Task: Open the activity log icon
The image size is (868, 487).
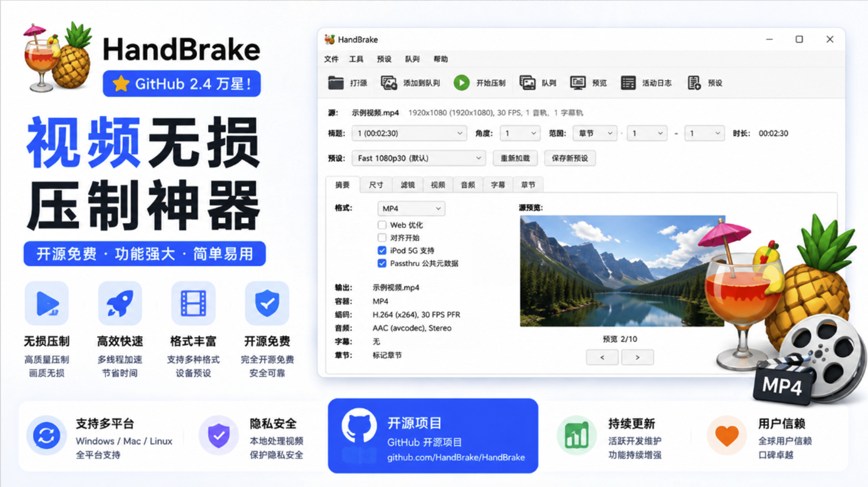Action: click(x=628, y=83)
